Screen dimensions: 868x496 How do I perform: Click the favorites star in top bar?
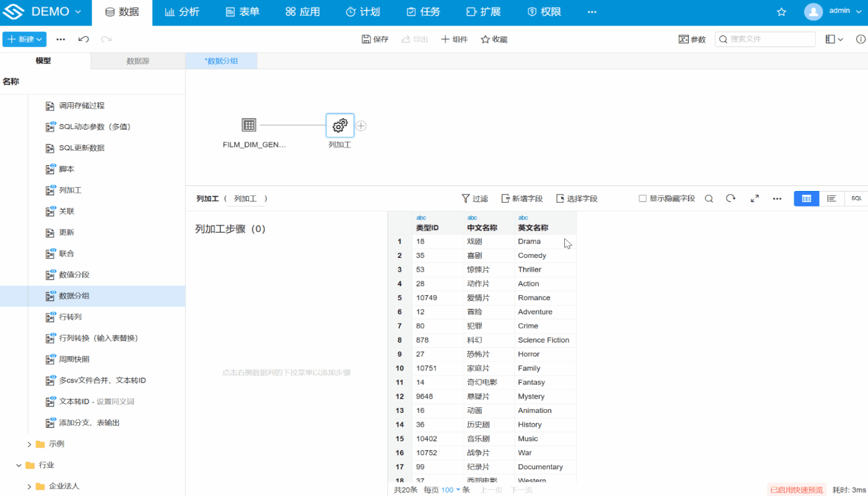point(781,12)
